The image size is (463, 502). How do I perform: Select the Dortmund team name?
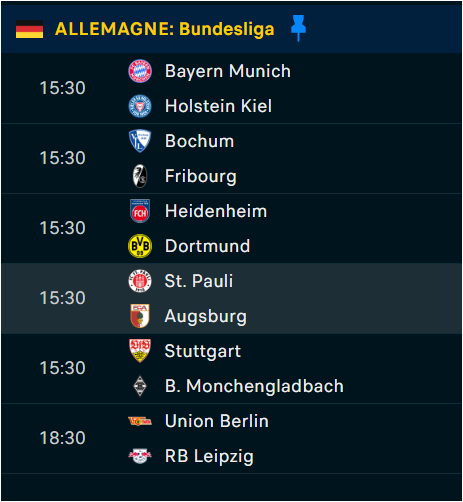pyautogui.click(x=208, y=246)
